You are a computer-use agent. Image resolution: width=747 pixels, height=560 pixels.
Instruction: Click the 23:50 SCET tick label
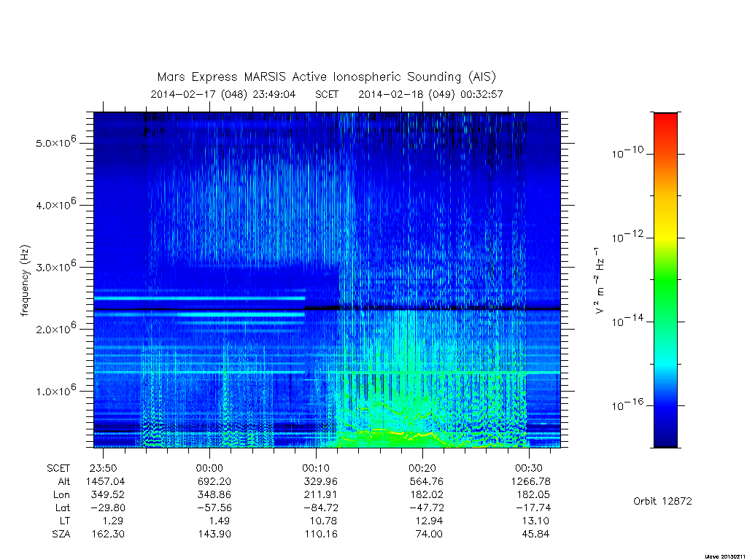click(x=103, y=468)
